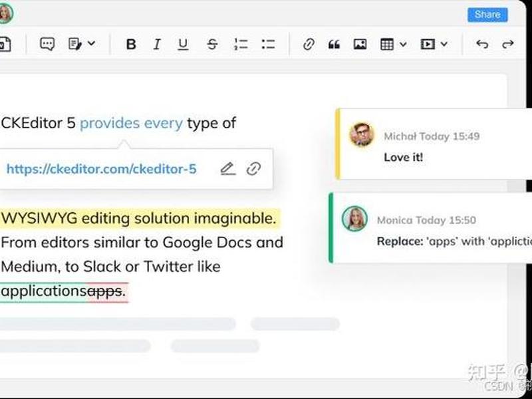Click the 'Monica Today 15:50' suggestion header
Screen dimensions: 532x399
pyautogui.click(x=426, y=221)
